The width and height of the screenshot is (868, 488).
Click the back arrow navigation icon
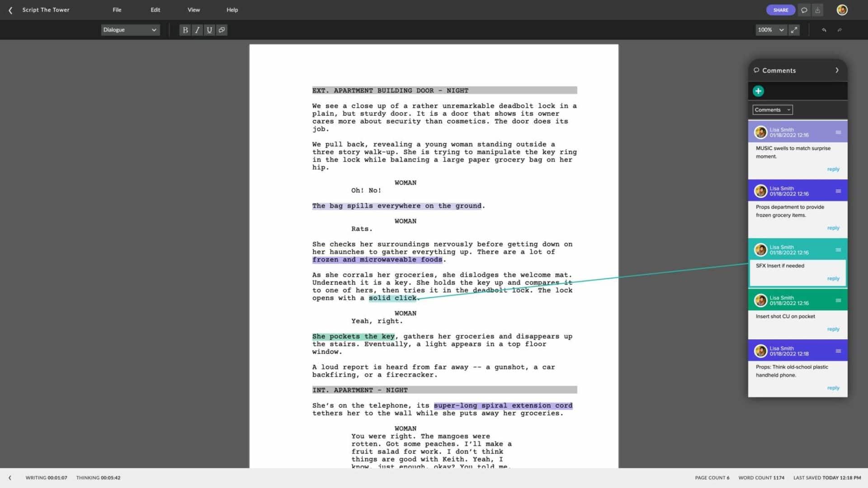coord(10,9)
